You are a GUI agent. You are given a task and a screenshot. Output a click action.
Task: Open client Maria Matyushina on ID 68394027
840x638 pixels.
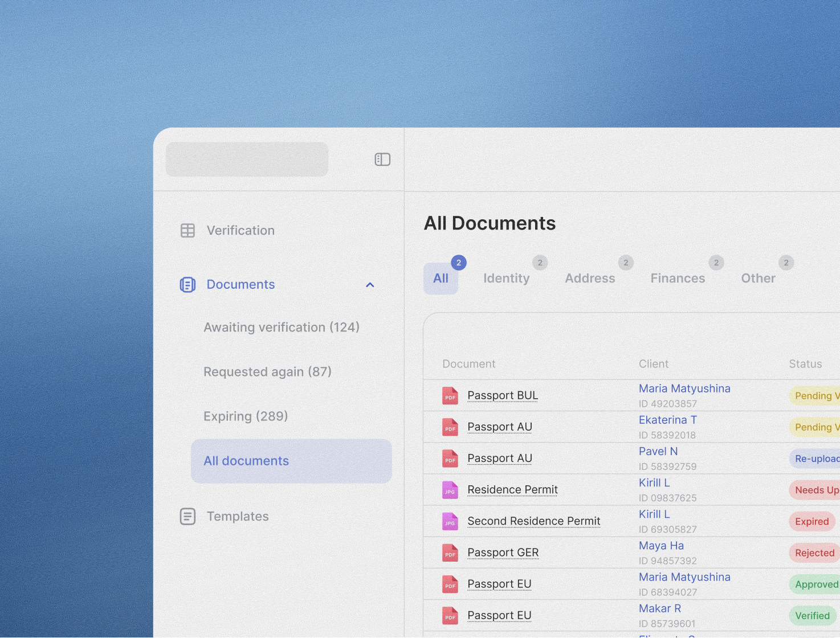tap(684, 577)
